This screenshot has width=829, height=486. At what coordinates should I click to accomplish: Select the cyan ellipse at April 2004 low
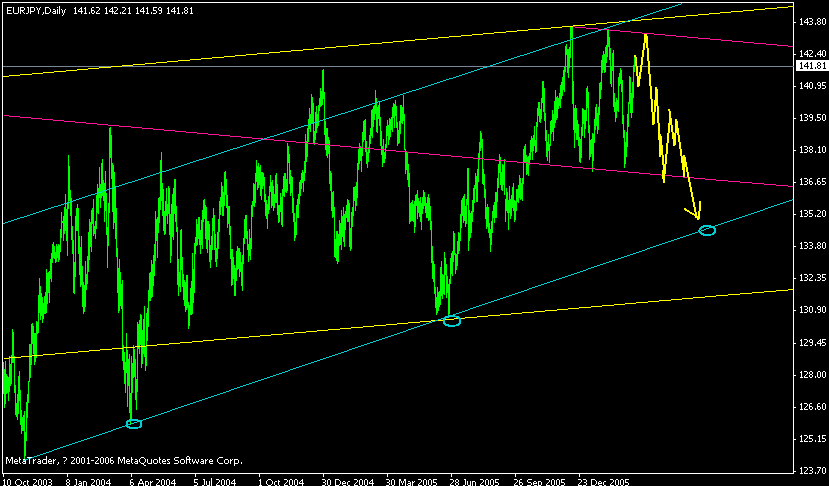[x=134, y=424]
